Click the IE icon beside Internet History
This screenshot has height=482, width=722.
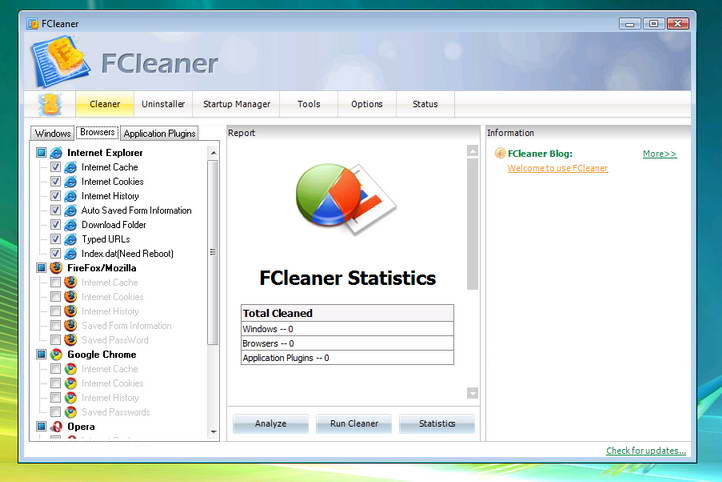coord(70,196)
